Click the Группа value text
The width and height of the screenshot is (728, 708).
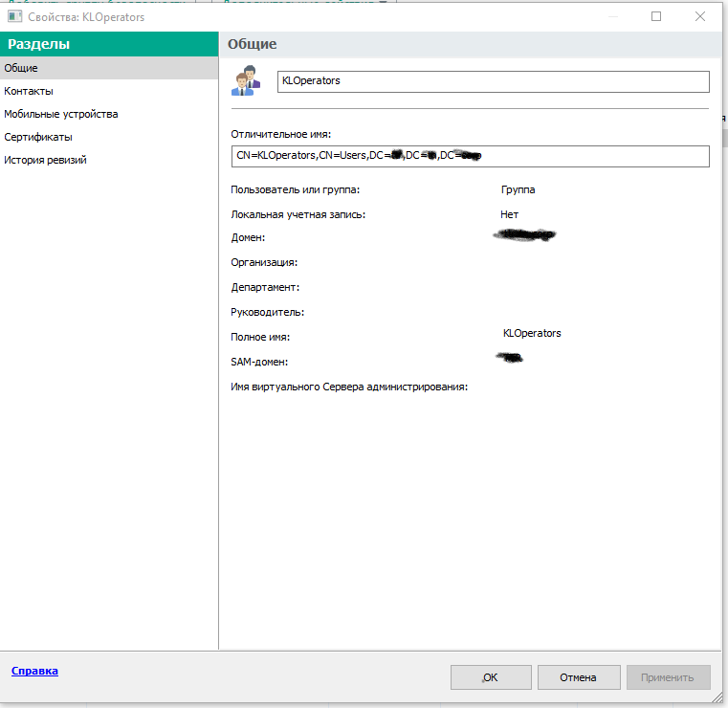coord(518,189)
